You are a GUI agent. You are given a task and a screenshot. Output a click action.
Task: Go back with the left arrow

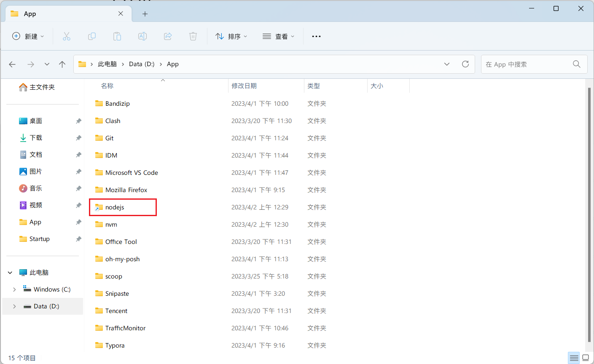point(12,64)
